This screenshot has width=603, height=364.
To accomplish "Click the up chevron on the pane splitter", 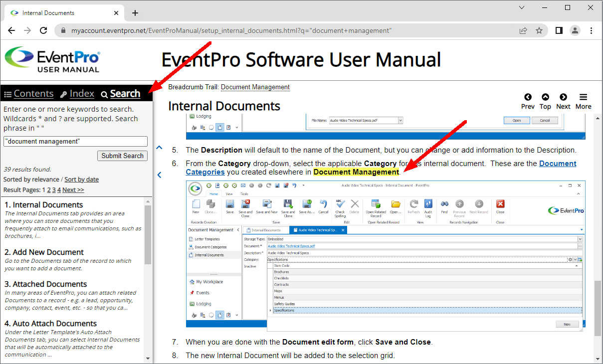I will pos(160,148).
